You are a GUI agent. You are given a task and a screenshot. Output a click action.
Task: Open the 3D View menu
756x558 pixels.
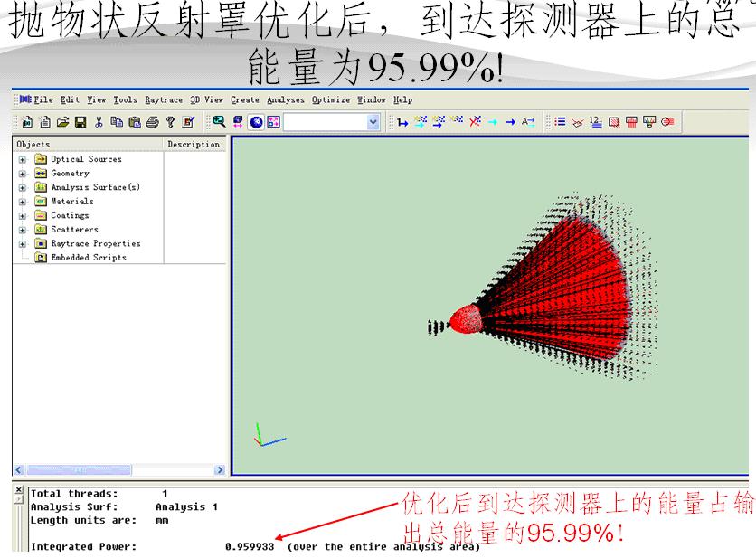tap(207, 99)
